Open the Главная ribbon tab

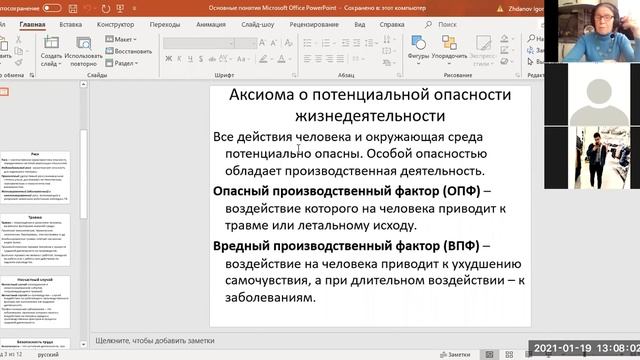pyautogui.click(x=32, y=24)
